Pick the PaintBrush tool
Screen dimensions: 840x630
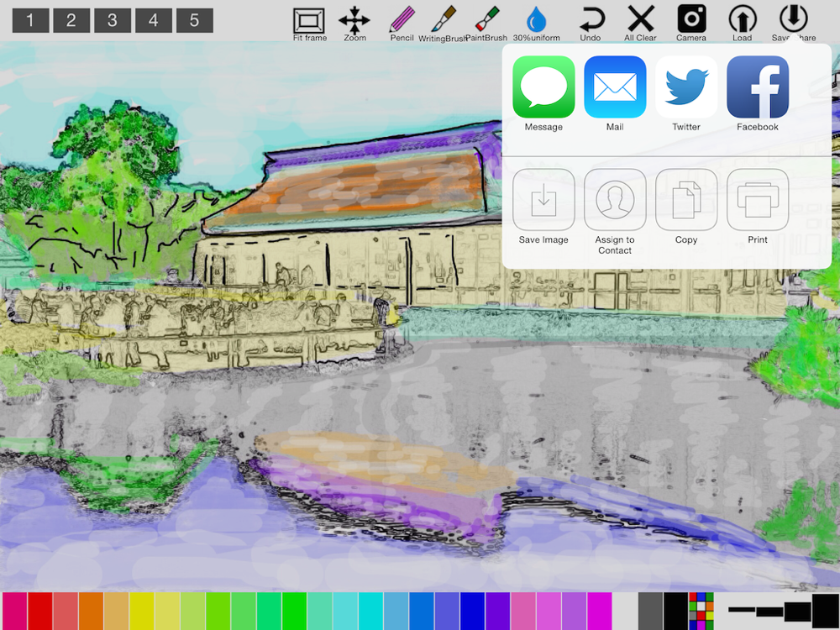coord(486,22)
